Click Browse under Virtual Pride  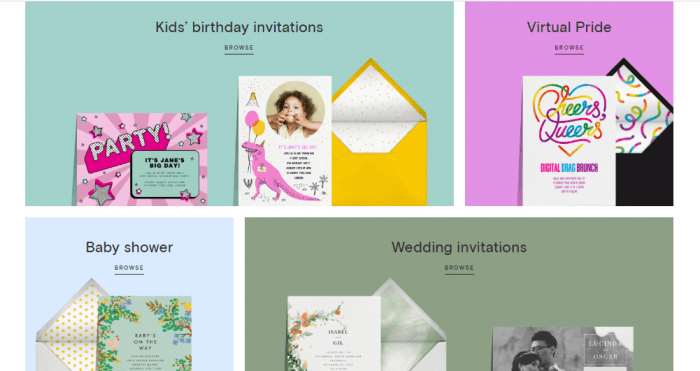(x=569, y=47)
